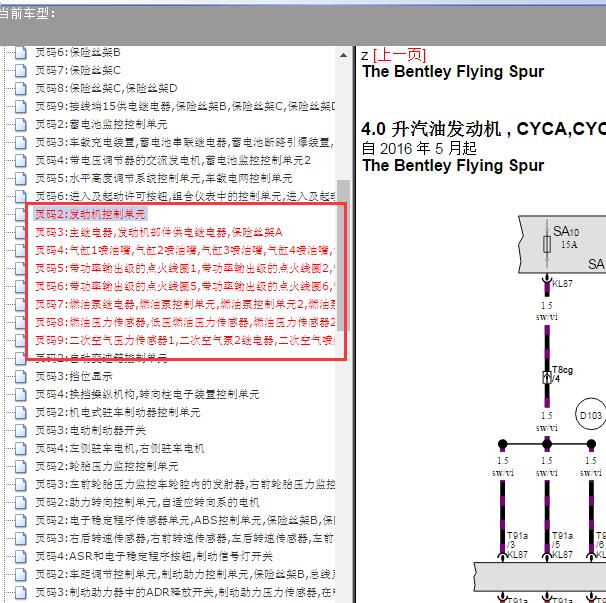606x603 pixels.
Task: Click page icon beside 页码4:左侧驻车电机,右侧驻车电机
Action: click(20, 448)
